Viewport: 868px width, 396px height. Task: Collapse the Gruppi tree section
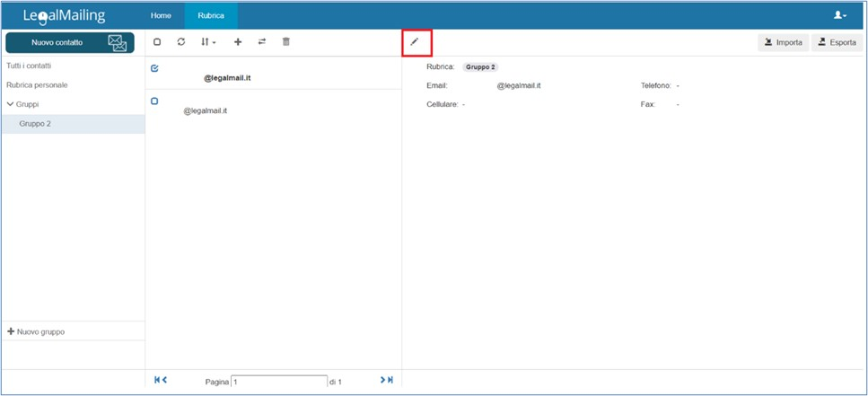coord(10,104)
